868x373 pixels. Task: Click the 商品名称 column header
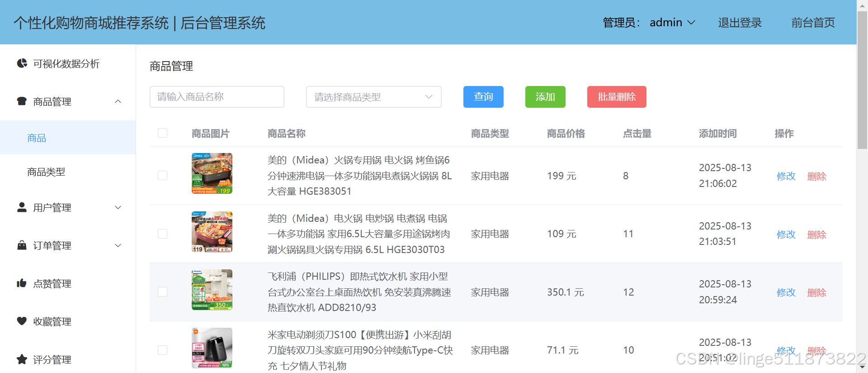coord(286,134)
